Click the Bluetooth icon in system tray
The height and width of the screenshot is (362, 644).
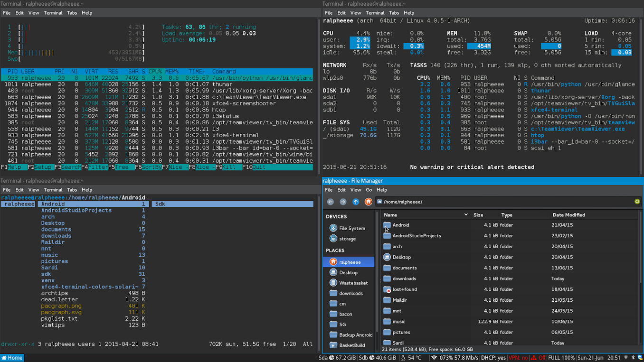[633, 358]
